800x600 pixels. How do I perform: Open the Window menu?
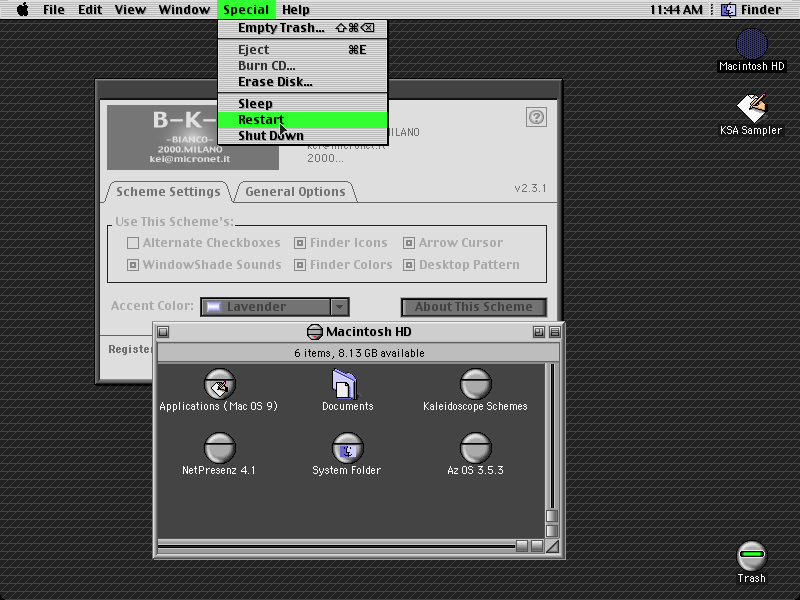(x=184, y=9)
